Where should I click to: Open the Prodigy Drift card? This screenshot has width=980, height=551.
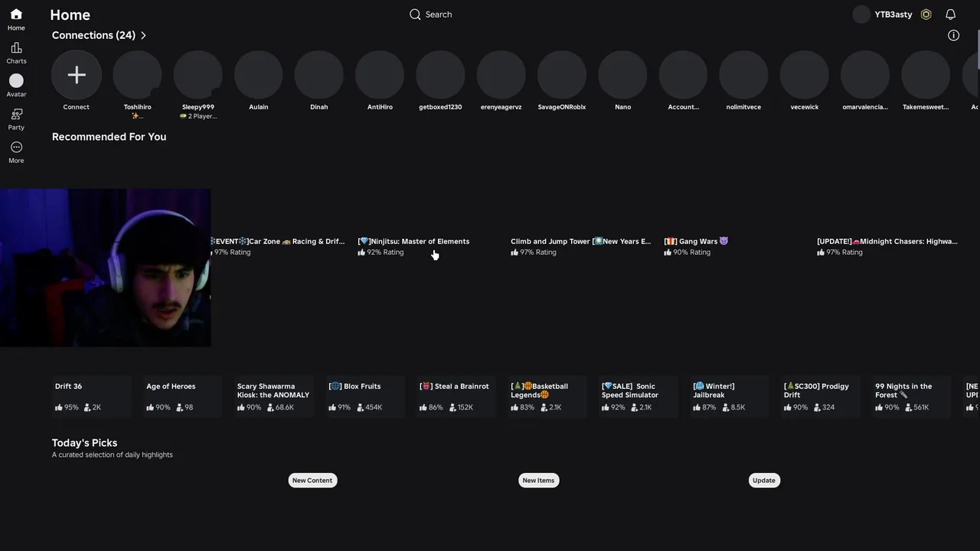pos(821,396)
